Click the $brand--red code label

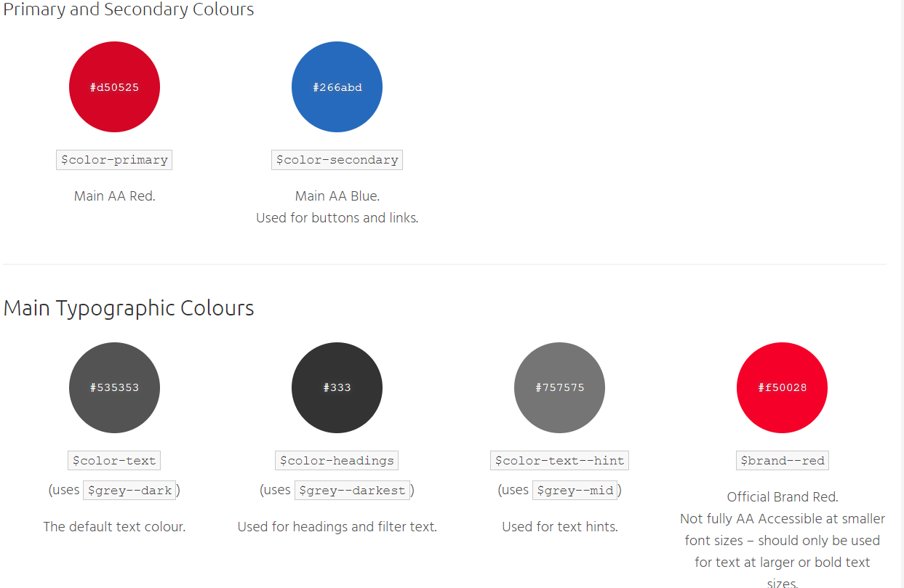coord(782,461)
